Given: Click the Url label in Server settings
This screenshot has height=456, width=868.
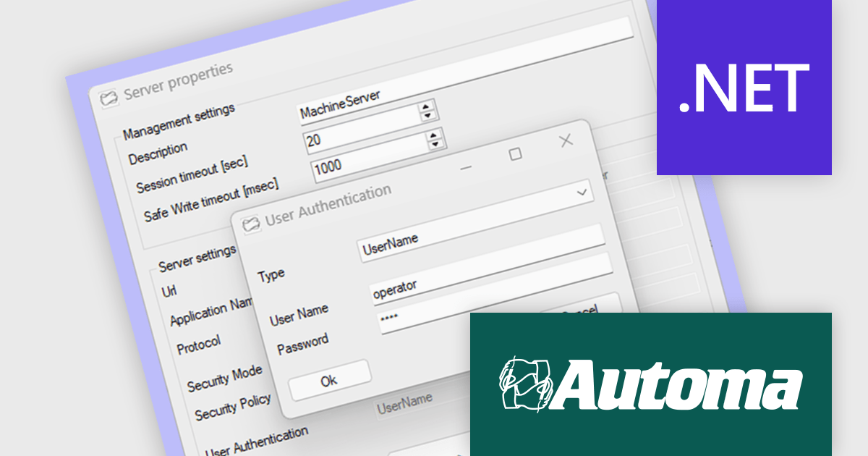Looking at the screenshot, I should tap(168, 291).
